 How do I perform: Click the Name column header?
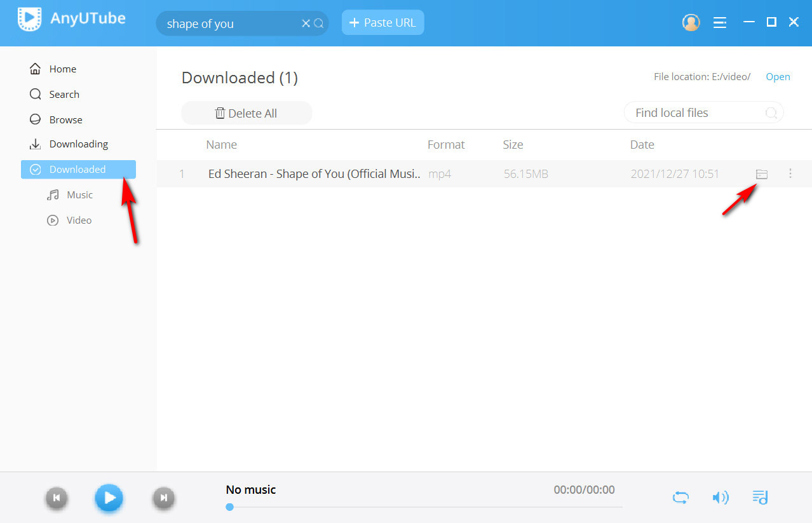(x=221, y=145)
